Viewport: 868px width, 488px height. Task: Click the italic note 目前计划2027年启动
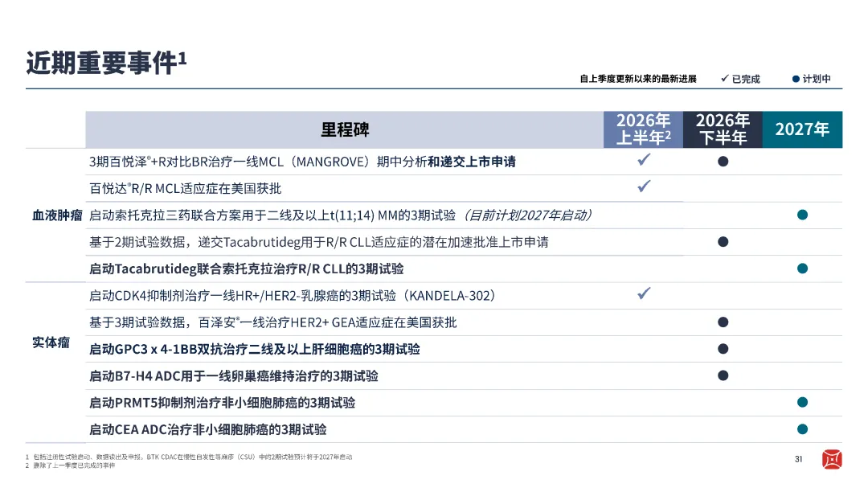click(527, 215)
